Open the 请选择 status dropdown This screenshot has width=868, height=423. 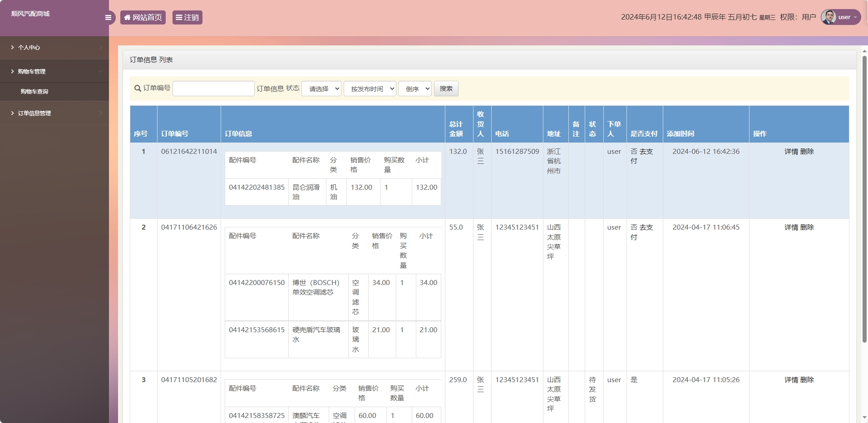(x=321, y=89)
